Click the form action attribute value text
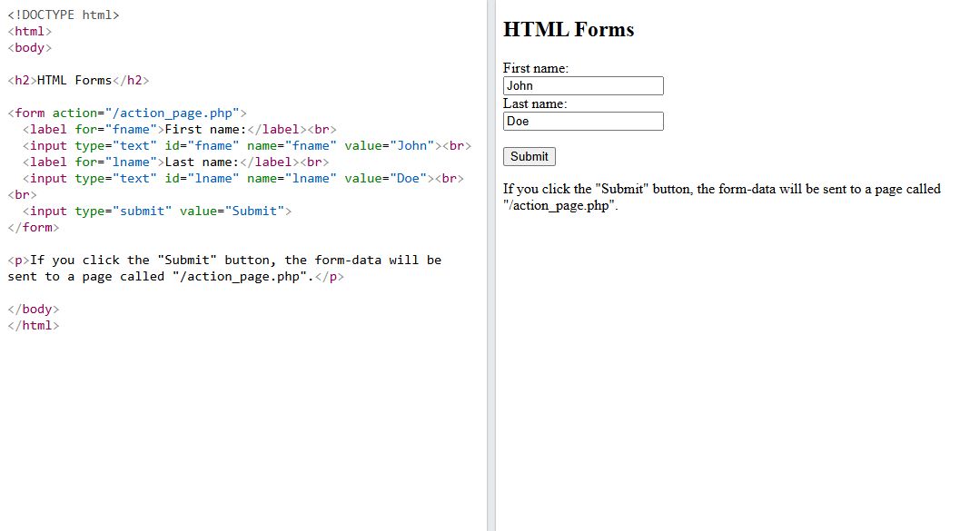 click(x=173, y=113)
